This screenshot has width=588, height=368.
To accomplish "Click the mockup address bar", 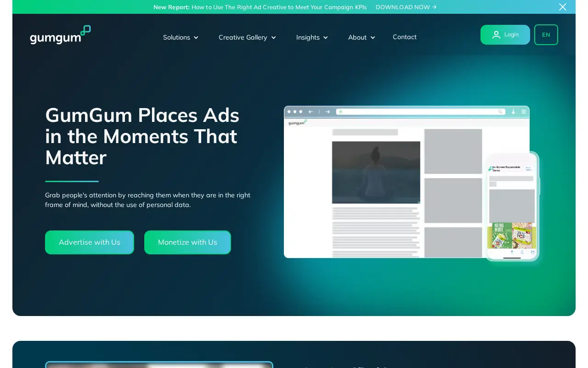I will 421,112.
